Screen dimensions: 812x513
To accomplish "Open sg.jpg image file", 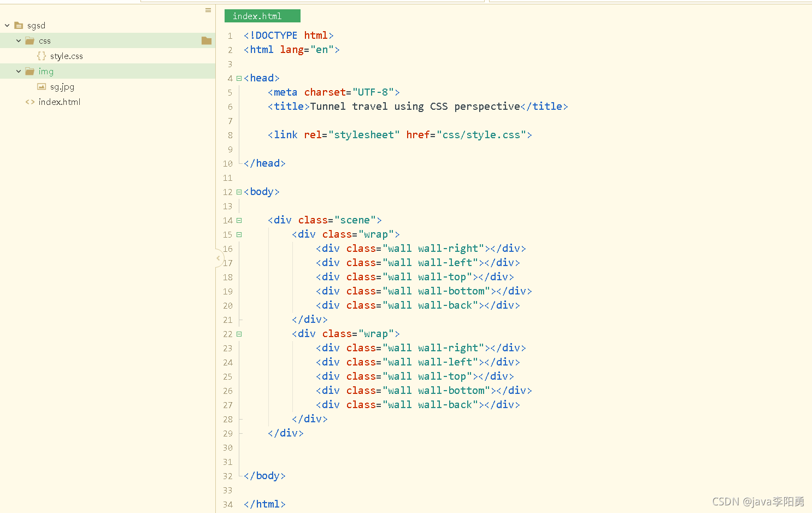I will 62,87.
